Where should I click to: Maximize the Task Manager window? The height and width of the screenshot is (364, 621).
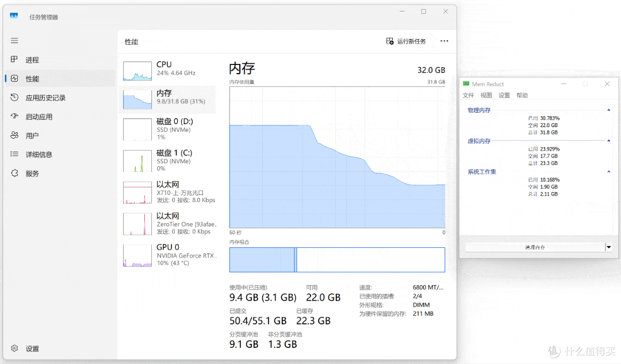point(424,12)
